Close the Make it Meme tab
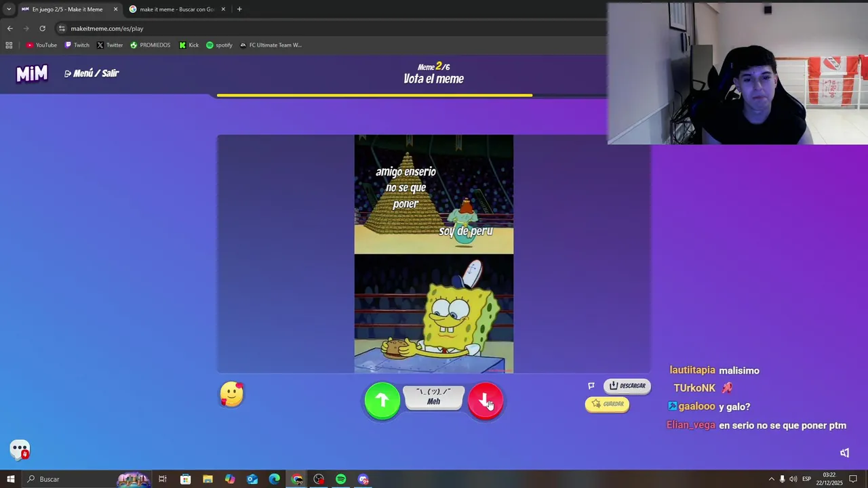The height and width of the screenshot is (488, 868). 115,9
